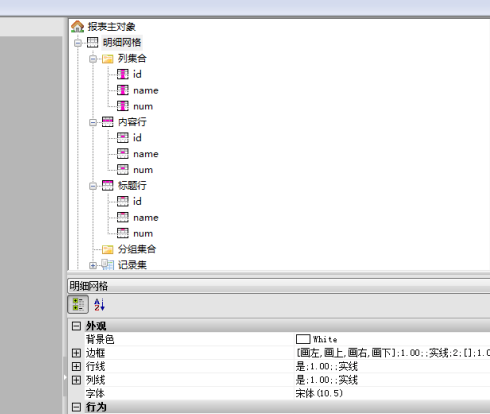Select num text under 内容行
The width and height of the screenshot is (490, 414).
143,170
